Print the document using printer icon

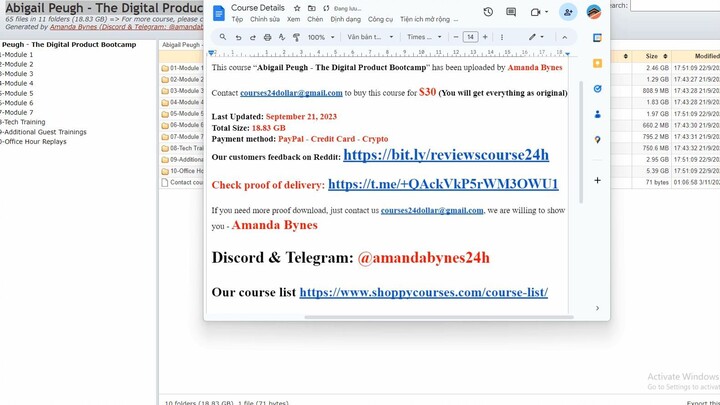(267, 37)
